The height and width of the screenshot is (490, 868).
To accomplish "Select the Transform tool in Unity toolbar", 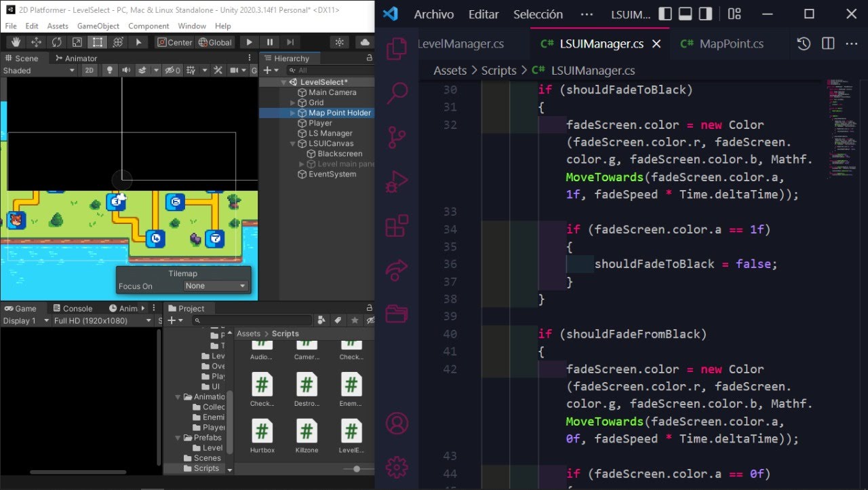I will tap(118, 42).
